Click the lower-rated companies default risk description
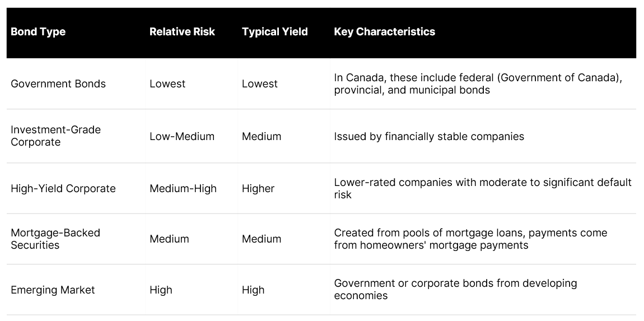Viewport: 644px width, 321px height. tap(483, 189)
